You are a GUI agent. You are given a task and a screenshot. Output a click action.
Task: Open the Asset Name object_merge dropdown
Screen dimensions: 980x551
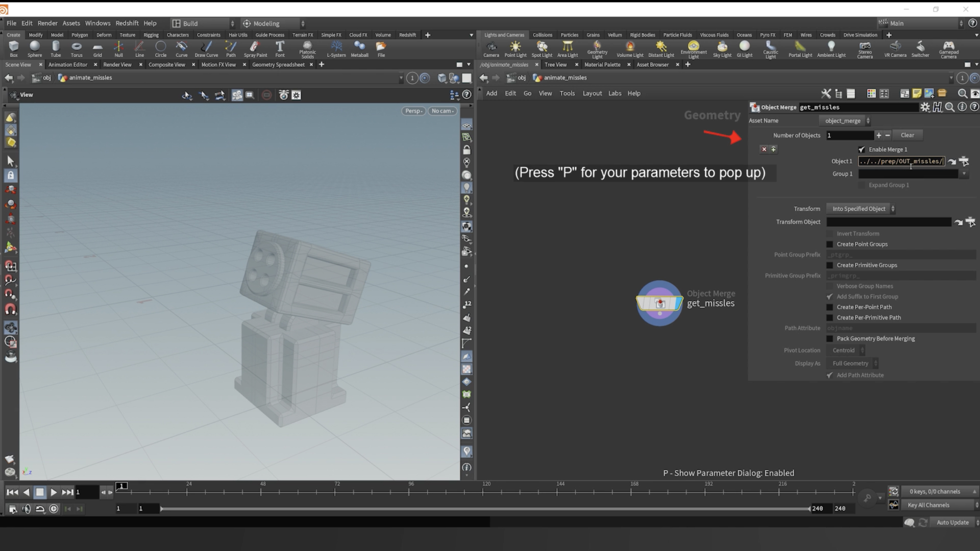point(845,121)
